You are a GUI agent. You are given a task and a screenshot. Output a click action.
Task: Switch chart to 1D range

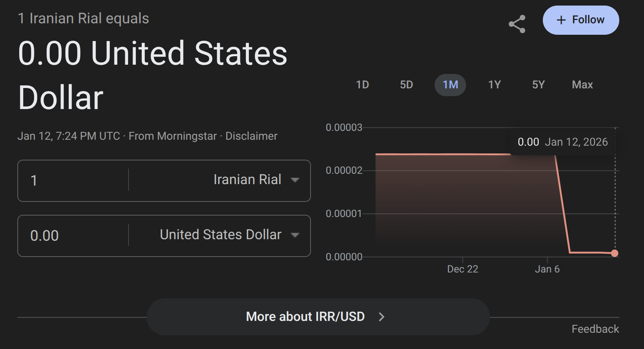click(362, 85)
